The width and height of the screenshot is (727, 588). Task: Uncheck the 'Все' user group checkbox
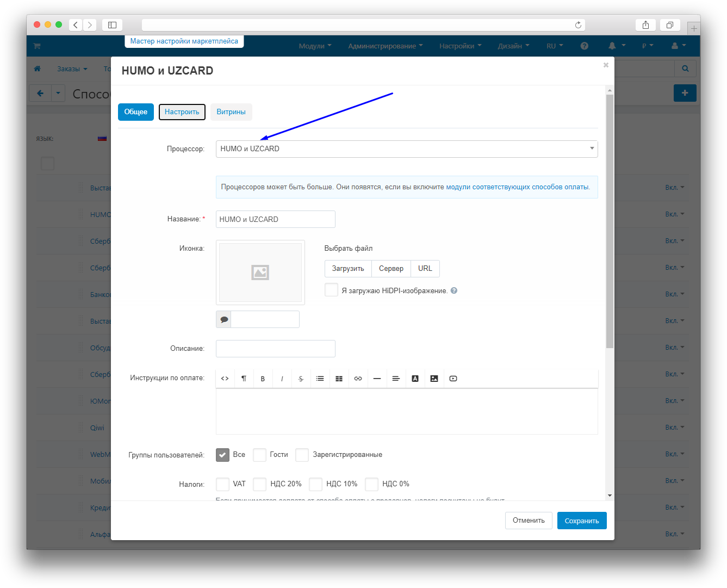[223, 455]
